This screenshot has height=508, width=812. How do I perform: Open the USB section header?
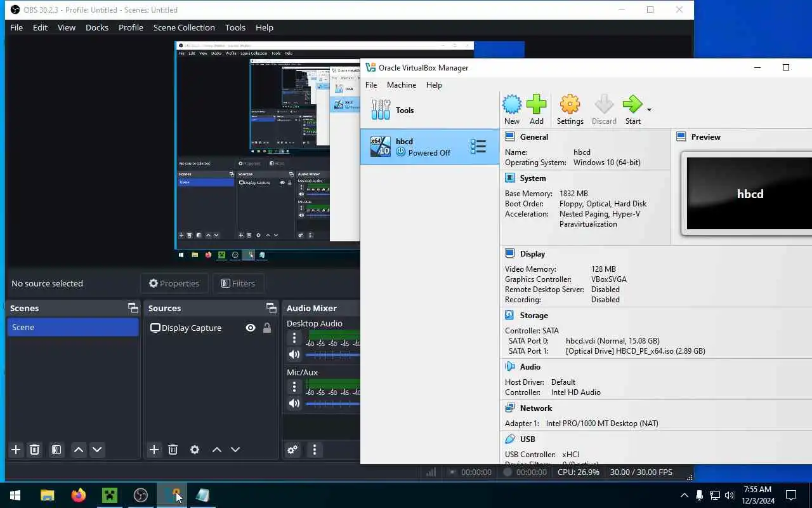point(527,439)
